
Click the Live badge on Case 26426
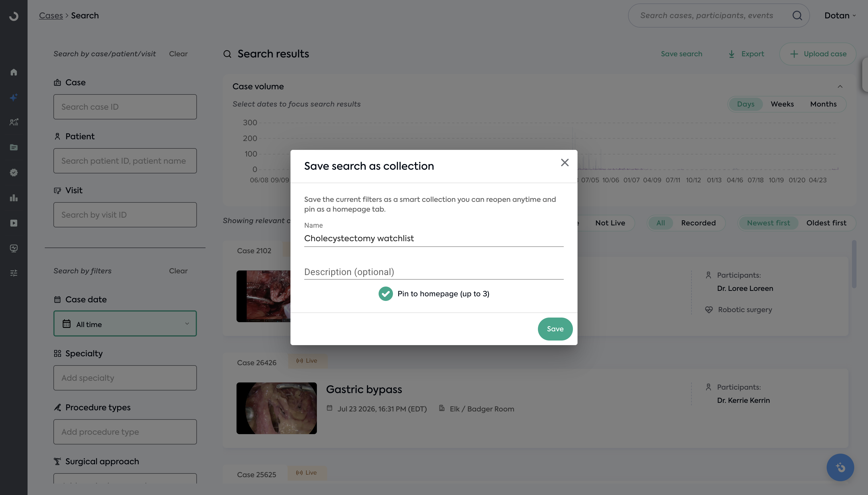307,360
